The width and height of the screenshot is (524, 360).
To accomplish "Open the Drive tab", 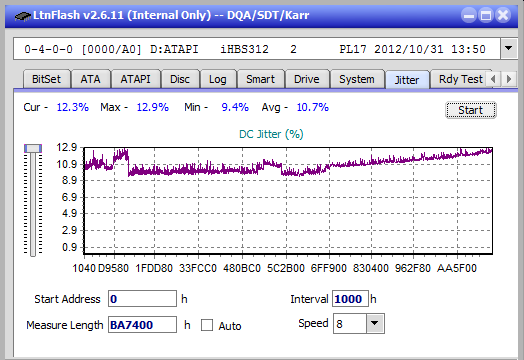I will [x=306, y=79].
